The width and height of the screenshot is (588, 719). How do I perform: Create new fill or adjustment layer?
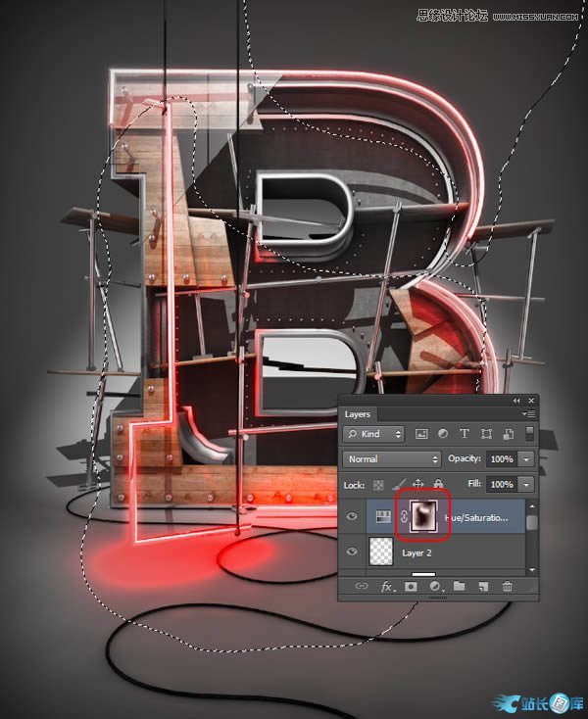pos(434,587)
